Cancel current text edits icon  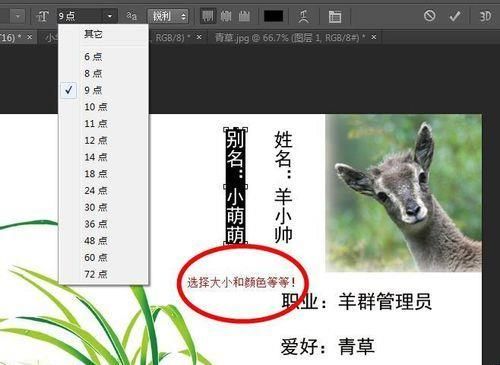[x=429, y=16]
